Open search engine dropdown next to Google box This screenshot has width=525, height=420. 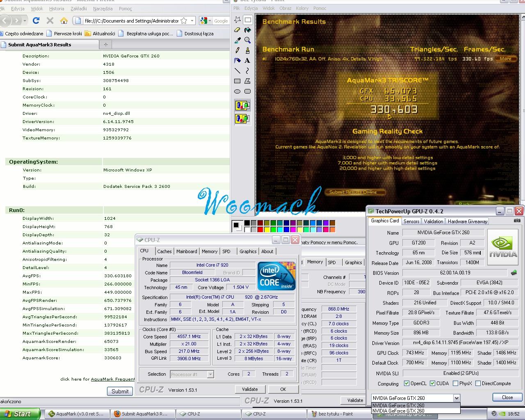[209, 21]
